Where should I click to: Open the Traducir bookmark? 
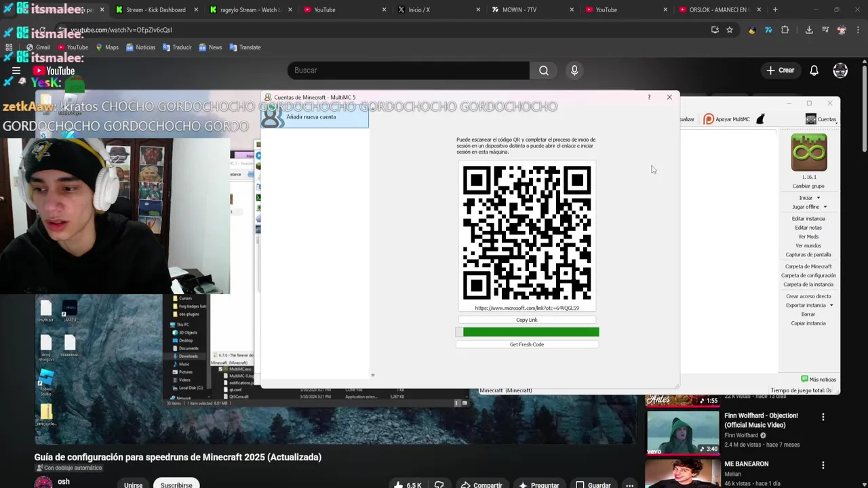coord(177,47)
